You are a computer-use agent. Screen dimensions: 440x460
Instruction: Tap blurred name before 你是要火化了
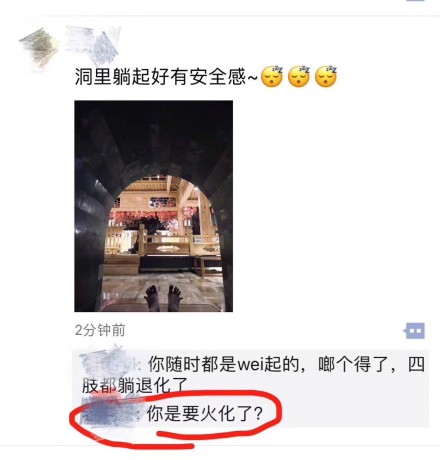pyautogui.click(x=110, y=412)
